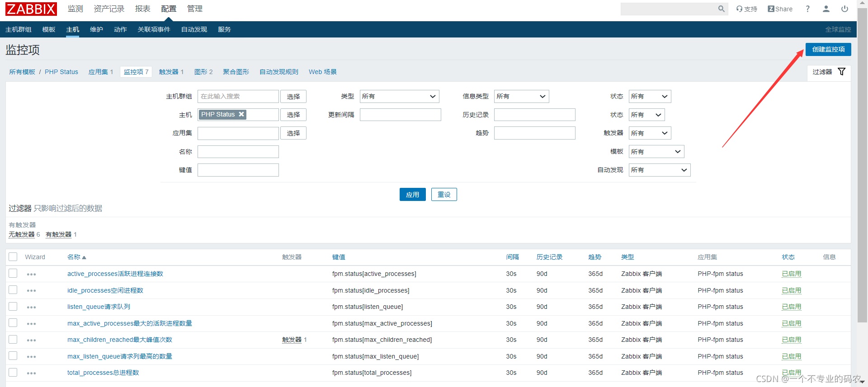
Task: Click the 应用 apply button
Action: click(x=412, y=195)
